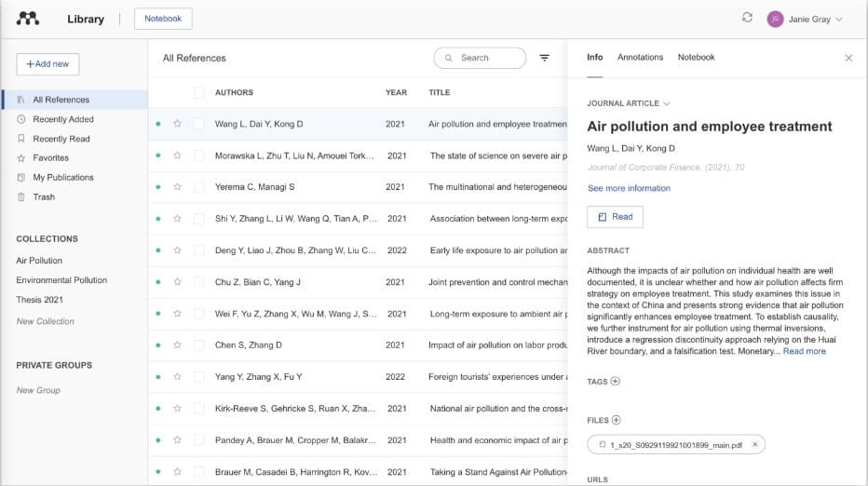Star the Pandey A, Brauer M reference
The height and width of the screenshot is (486, 868).
[177, 440]
